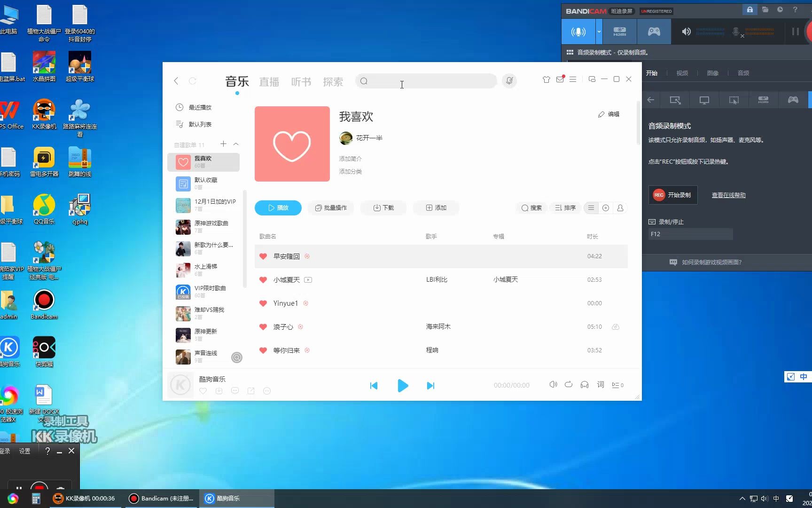Like the current song in player bar
The width and height of the screenshot is (812, 508).
point(203,391)
